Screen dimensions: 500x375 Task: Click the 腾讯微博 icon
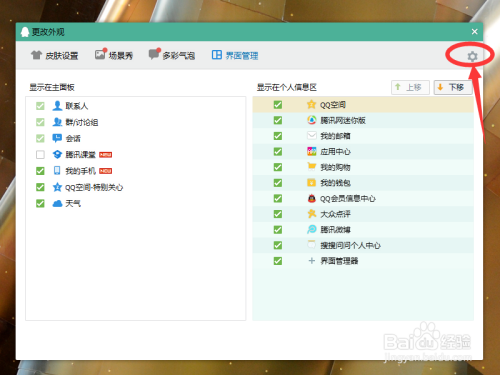[x=312, y=229]
